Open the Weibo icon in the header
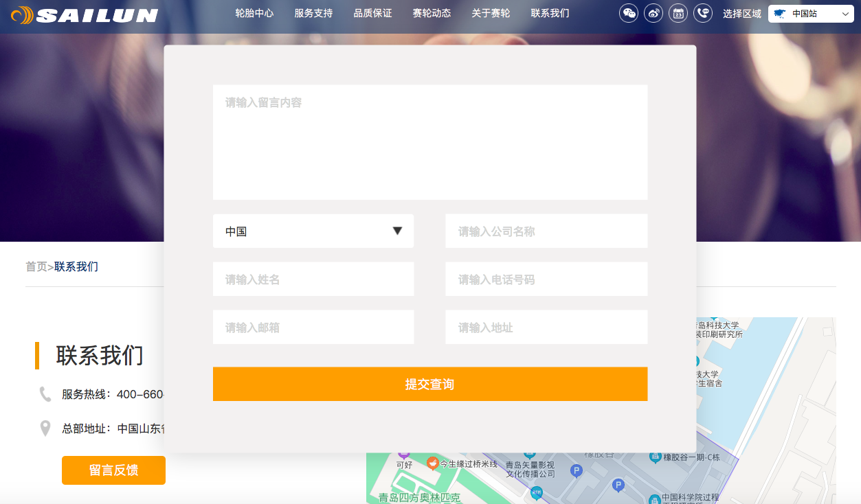Image resolution: width=861 pixels, height=504 pixels. tap(653, 13)
